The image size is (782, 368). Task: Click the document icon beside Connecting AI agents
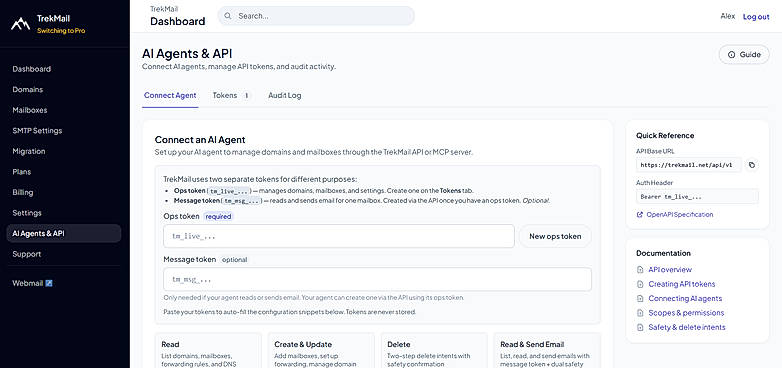tap(640, 299)
